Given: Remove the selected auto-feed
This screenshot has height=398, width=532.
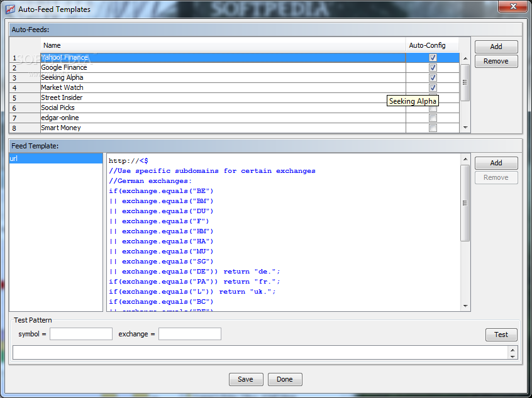Looking at the screenshot, I should [x=496, y=61].
